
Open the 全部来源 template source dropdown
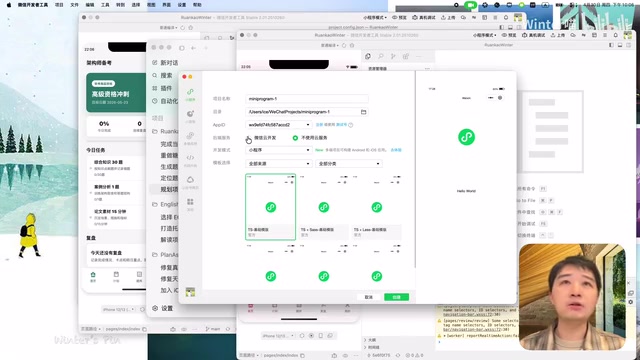pos(279,164)
